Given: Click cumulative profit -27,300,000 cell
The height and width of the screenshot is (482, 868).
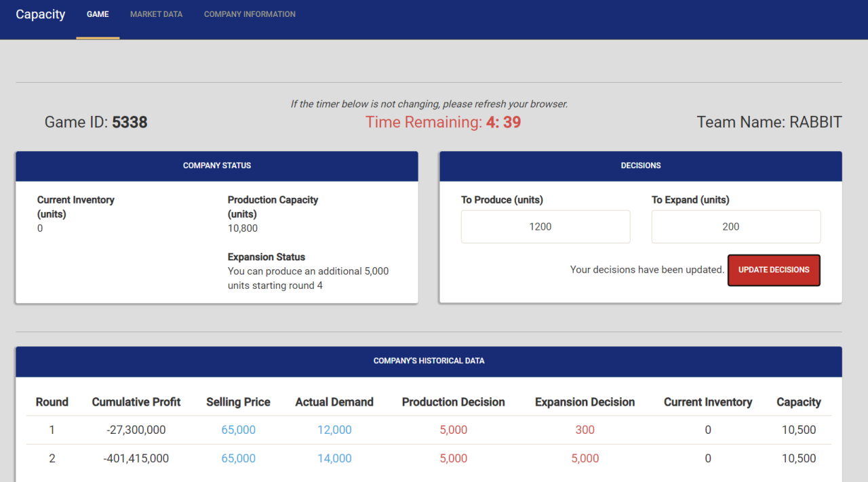Looking at the screenshot, I should 136,430.
